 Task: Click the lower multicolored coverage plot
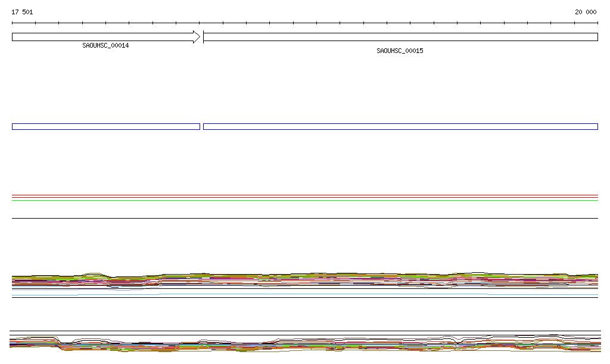(305, 344)
